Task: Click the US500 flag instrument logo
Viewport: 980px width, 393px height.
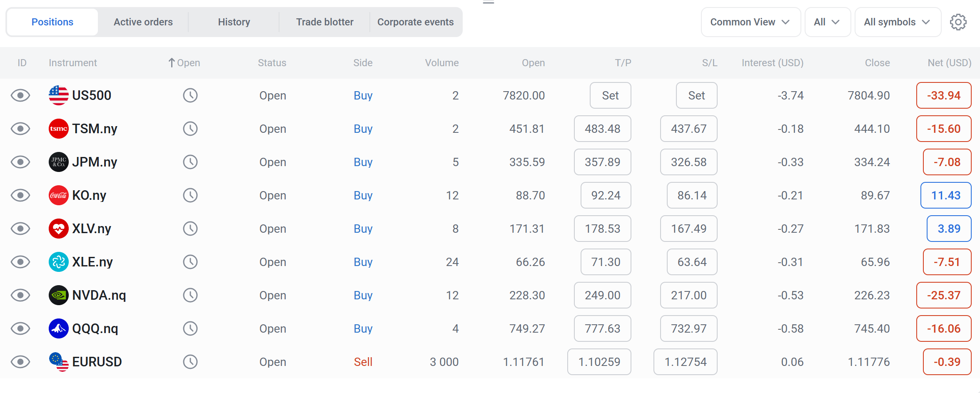Action: point(59,95)
